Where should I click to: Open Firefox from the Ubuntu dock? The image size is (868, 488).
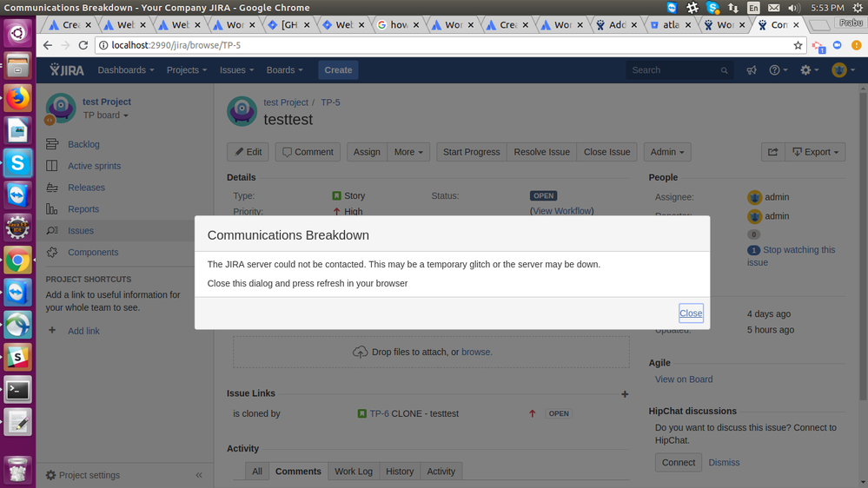tap(17, 98)
